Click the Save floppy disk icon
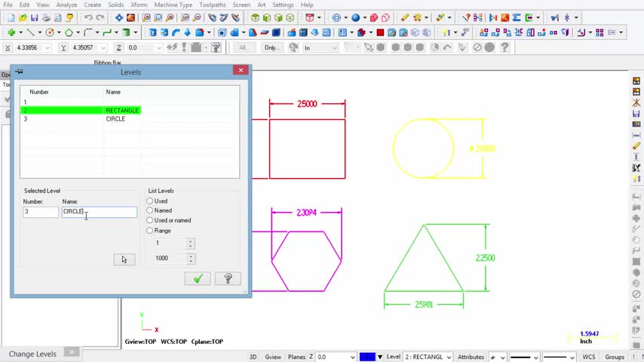Image resolution: width=644 pixels, height=362 pixels. 34,17
